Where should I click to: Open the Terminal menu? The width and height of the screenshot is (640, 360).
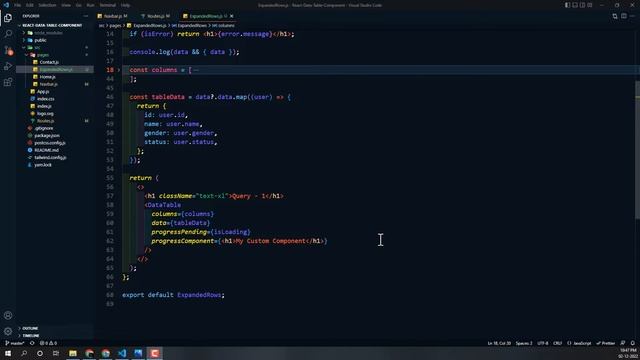108,5
